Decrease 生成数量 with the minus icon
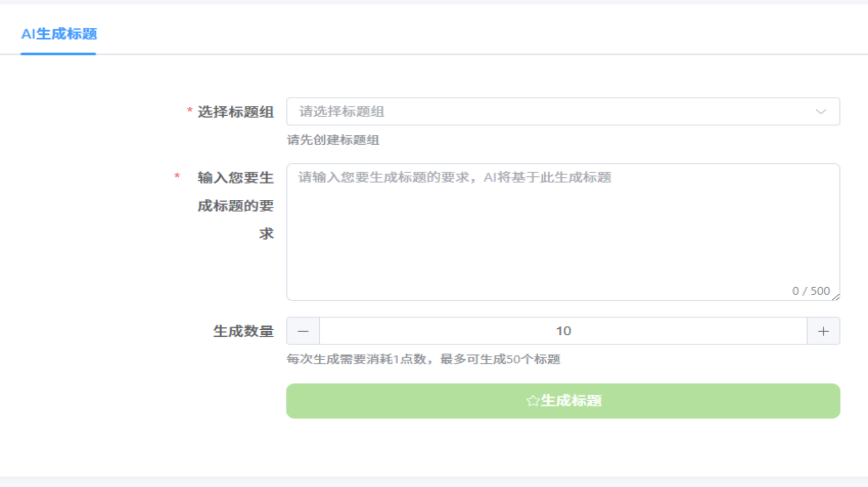 [x=303, y=331]
